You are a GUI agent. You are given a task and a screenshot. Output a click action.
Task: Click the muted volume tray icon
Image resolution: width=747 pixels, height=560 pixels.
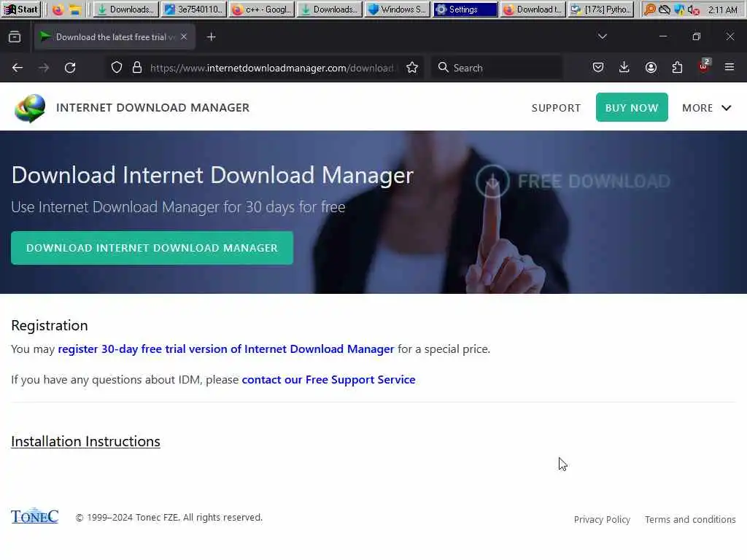(694, 9)
